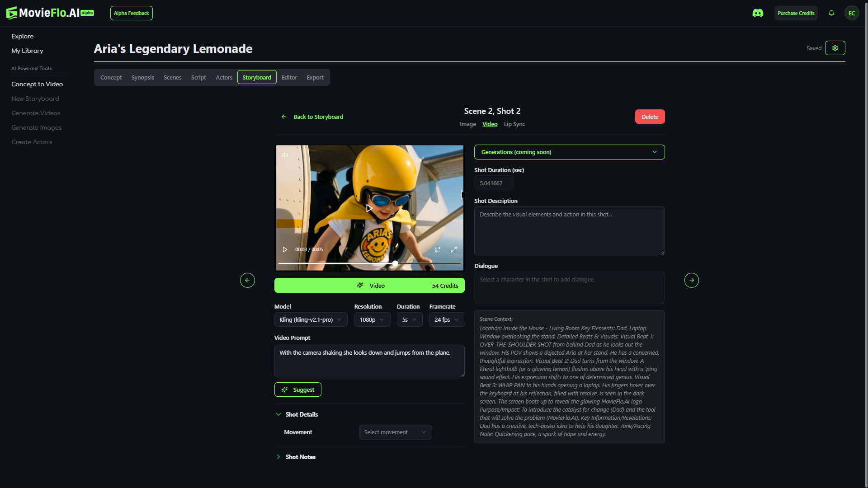Mute the video with speaker icon
This screenshot has width=868, height=488.
pyautogui.click(x=285, y=155)
